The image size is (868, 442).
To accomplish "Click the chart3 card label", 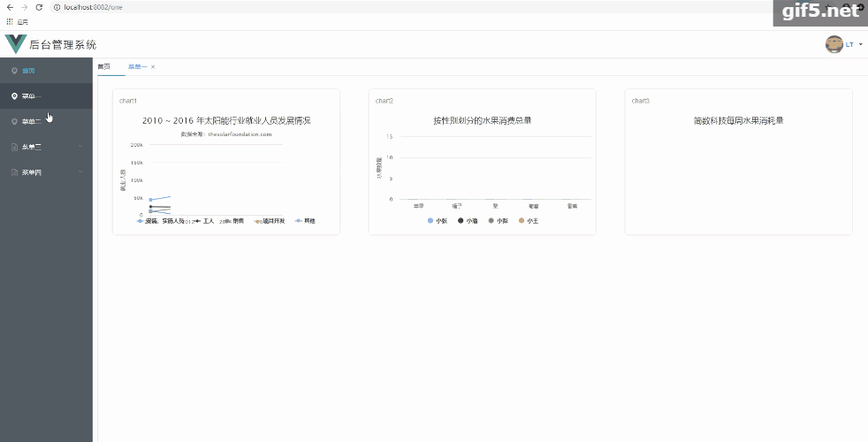I will [641, 101].
